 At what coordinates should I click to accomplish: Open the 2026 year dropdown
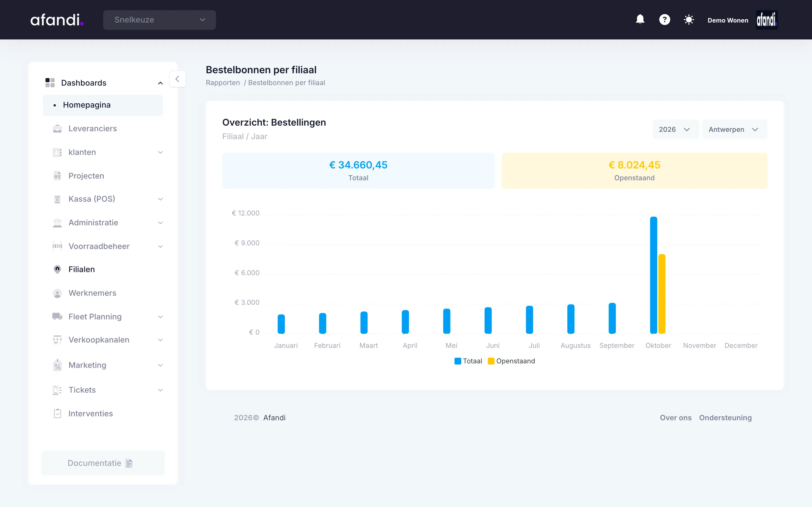[x=675, y=130]
